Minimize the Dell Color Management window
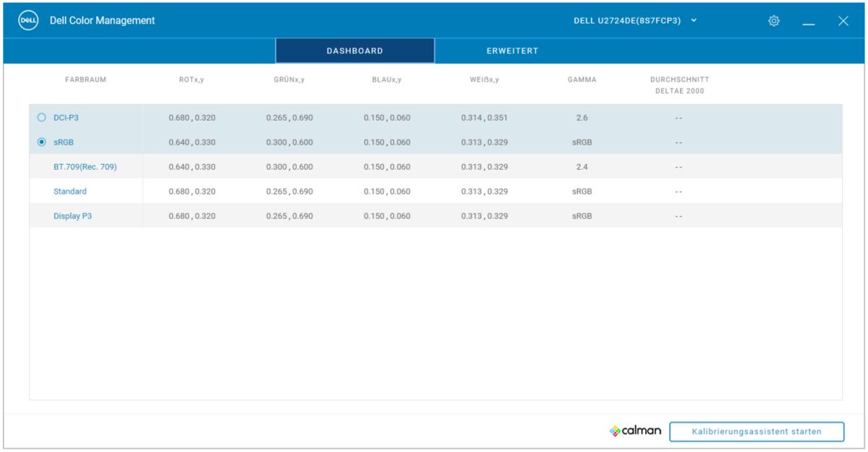 point(809,22)
